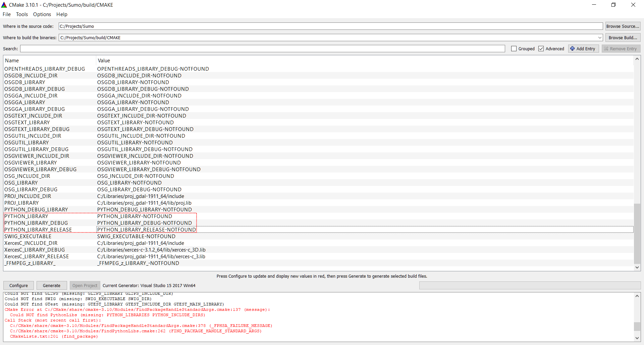The width and height of the screenshot is (644, 345).
Task: Enable the Grouped checkbox
Action: tap(514, 49)
